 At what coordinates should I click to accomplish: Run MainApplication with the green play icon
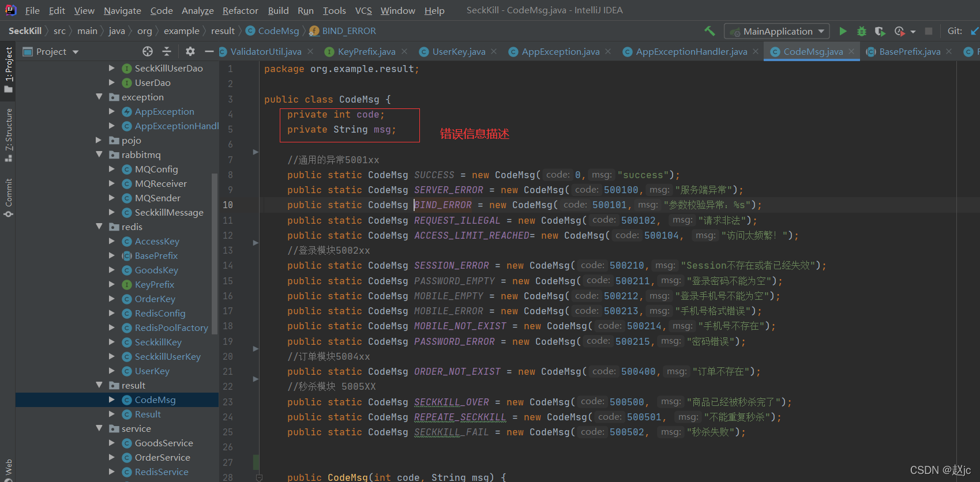click(x=843, y=31)
